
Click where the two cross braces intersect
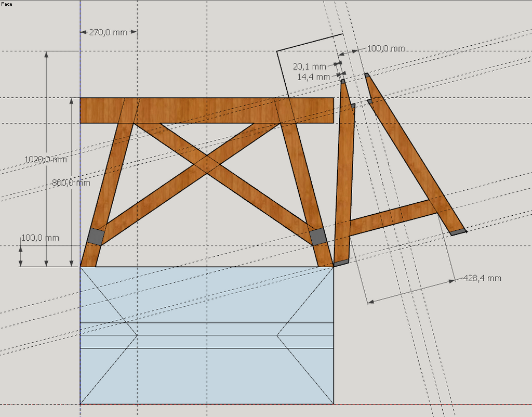pyautogui.click(x=206, y=164)
